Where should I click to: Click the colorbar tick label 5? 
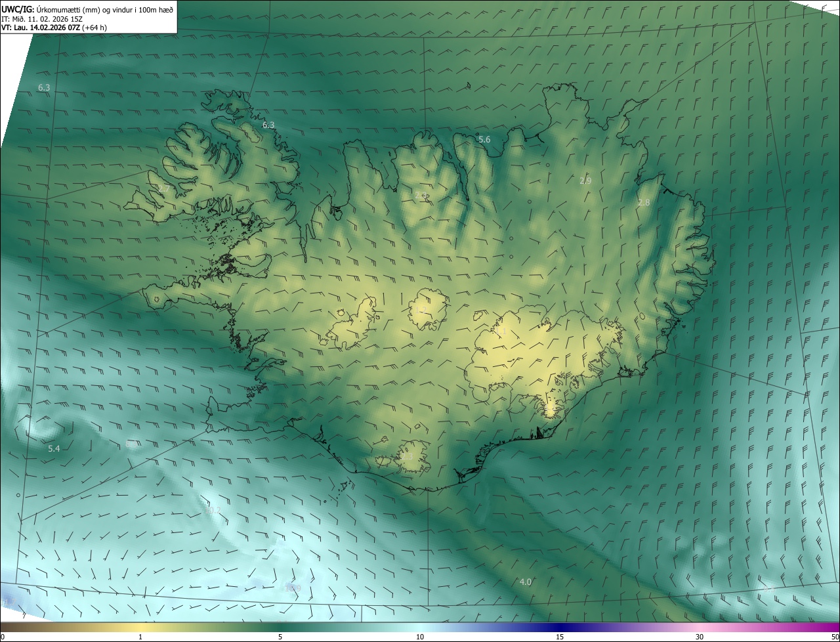pos(280,637)
